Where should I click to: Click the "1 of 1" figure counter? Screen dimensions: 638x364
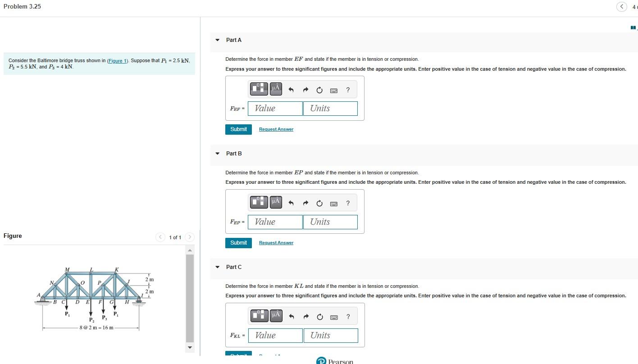pos(175,237)
